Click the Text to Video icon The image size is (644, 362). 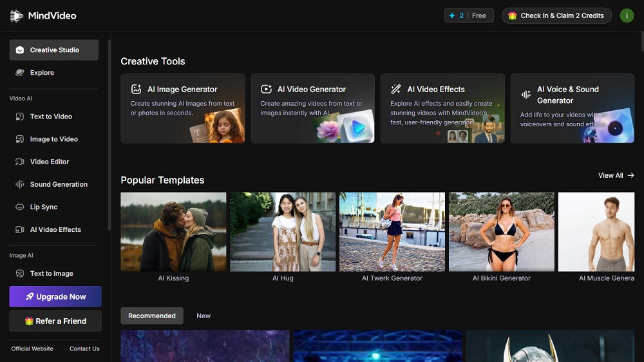coord(20,117)
